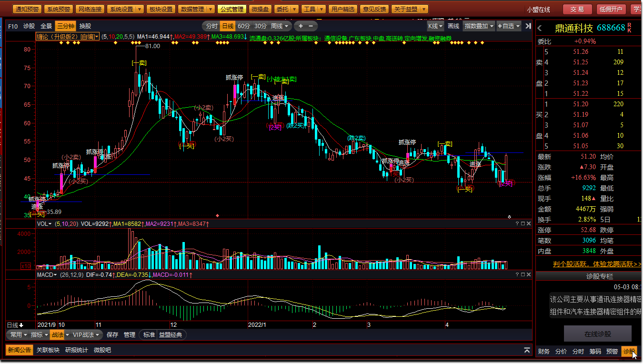Toggle the 画线 drawing tool
This screenshot has width=644, height=364.
pos(454,26)
